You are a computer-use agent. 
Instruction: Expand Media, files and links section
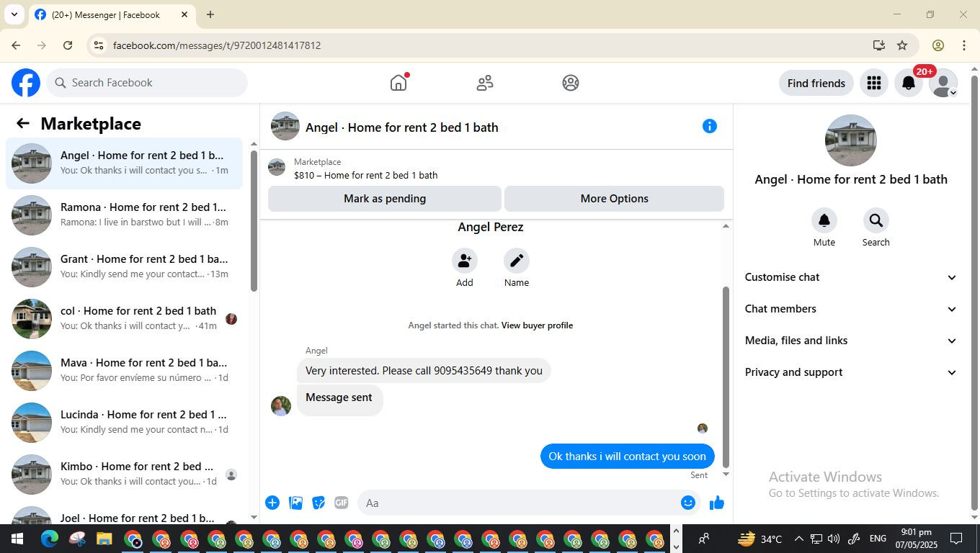tap(851, 341)
